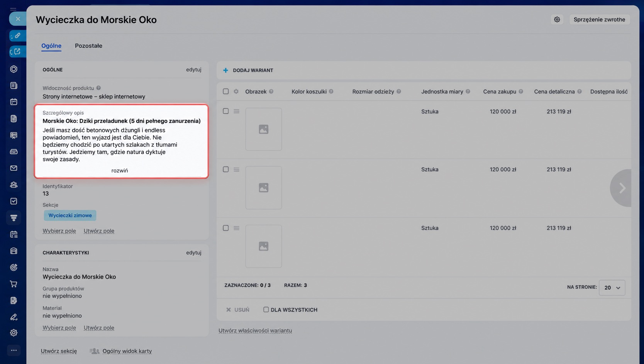Screen dimensions: 644x364
Task: Check the first variant row checkbox
Action: click(x=226, y=111)
